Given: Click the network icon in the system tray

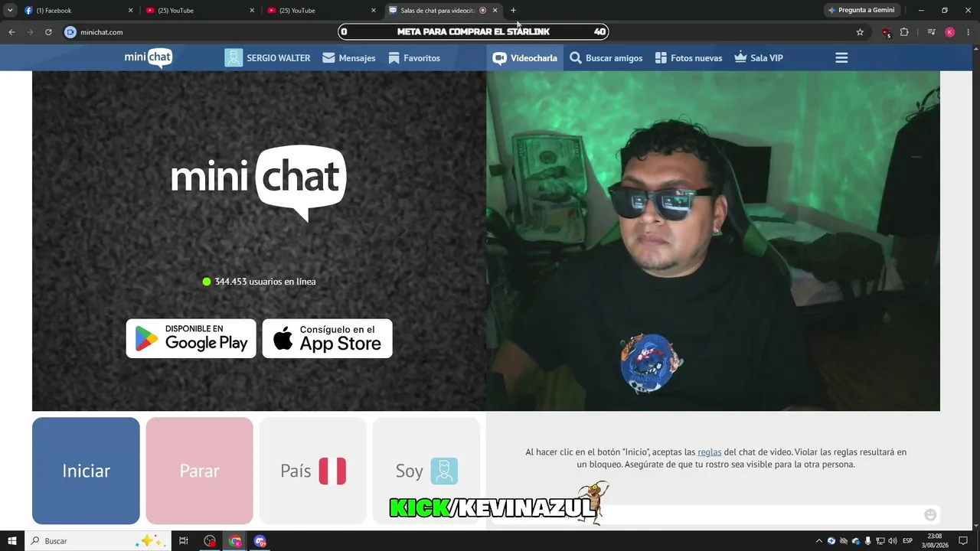Looking at the screenshot, I should point(880,541).
